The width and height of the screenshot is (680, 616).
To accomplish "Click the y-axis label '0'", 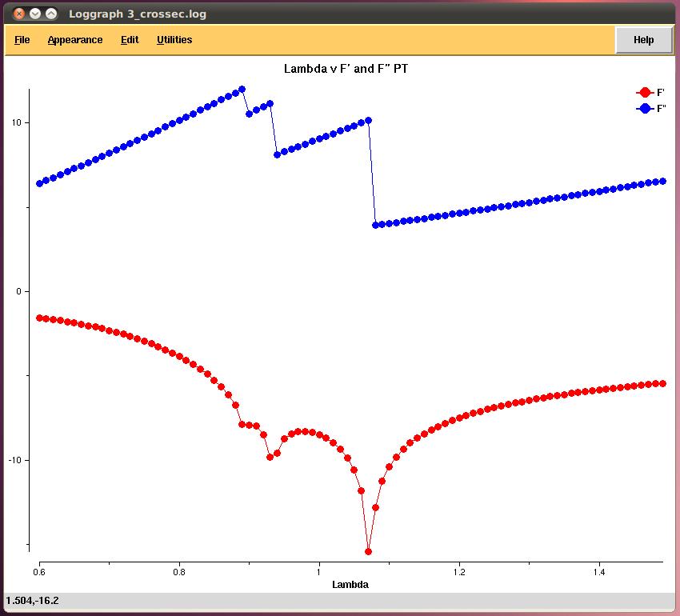I will (18, 291).
